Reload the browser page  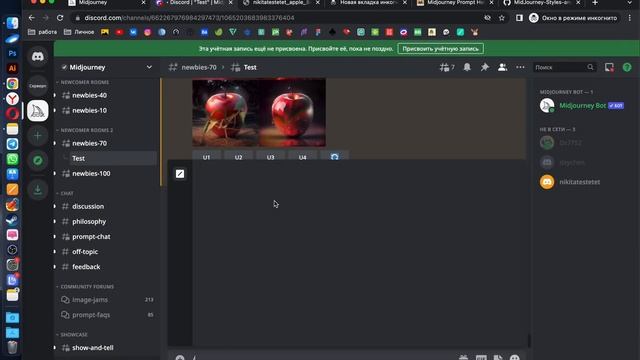[x=60, y=18]
